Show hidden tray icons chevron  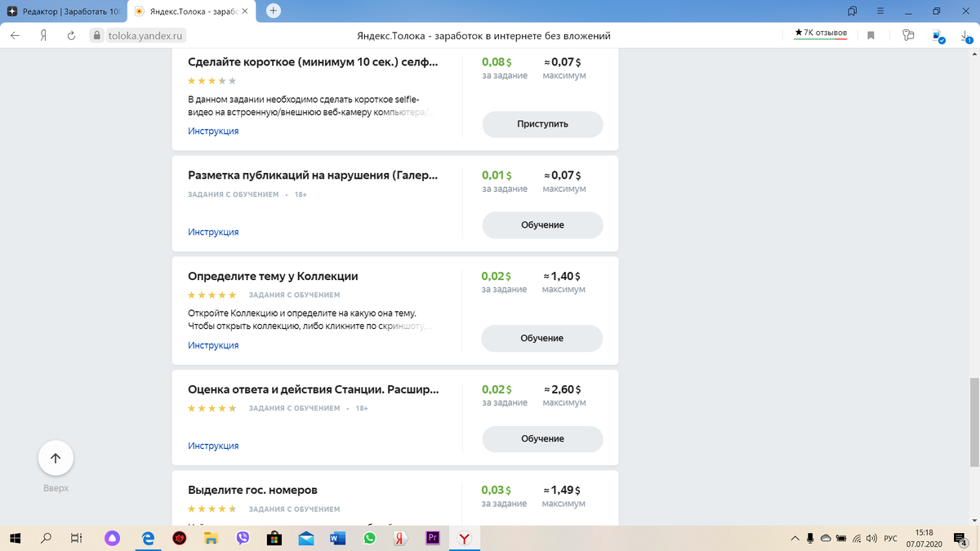click(x=795, y=538)
